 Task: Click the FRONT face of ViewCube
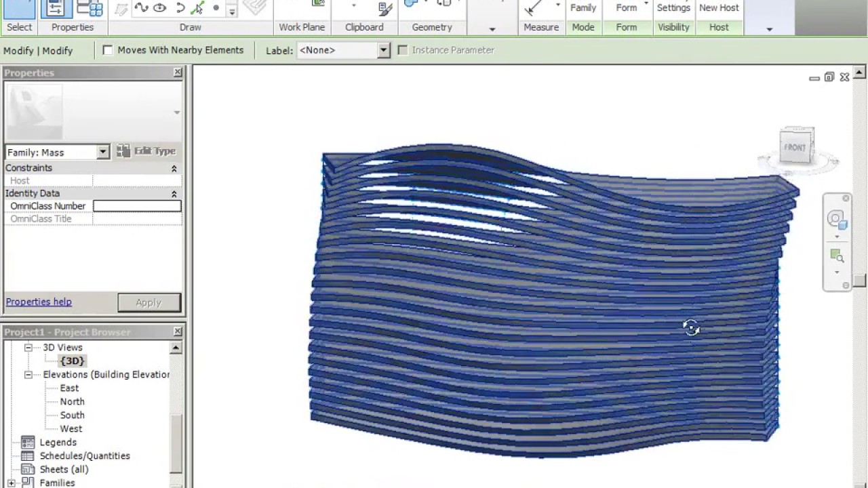[795, 148]
